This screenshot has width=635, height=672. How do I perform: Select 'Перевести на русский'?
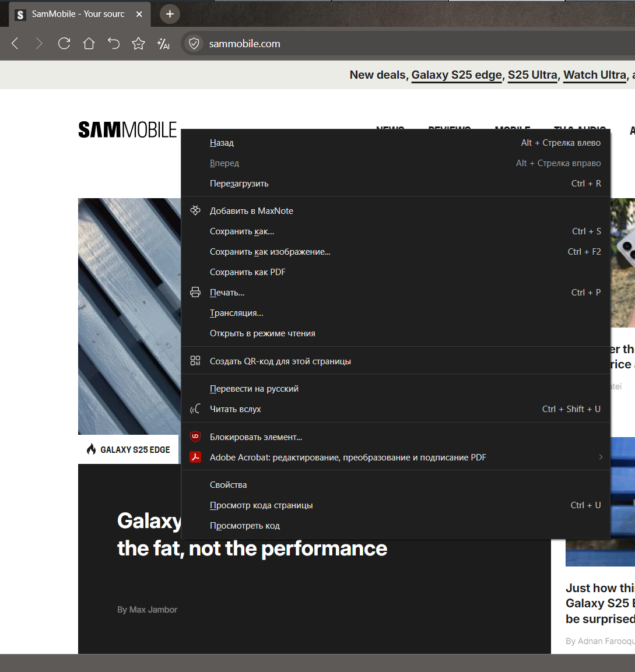click(395, 389)
